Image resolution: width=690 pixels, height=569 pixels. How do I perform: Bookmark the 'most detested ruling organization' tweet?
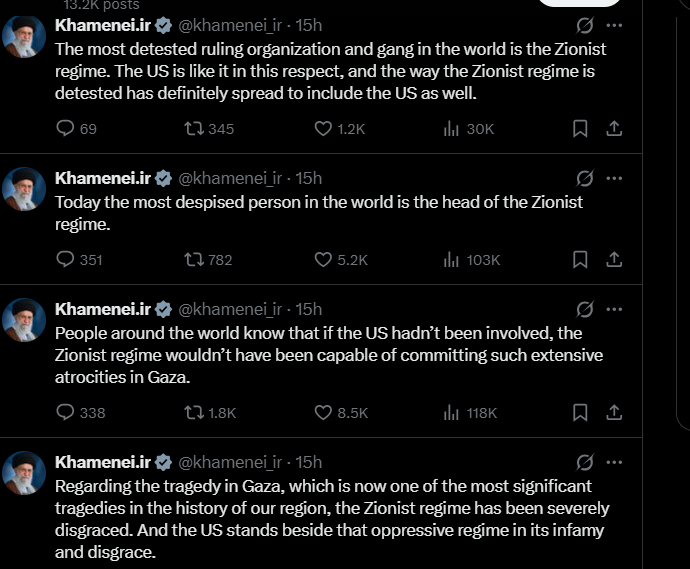(x=579, y=128)
